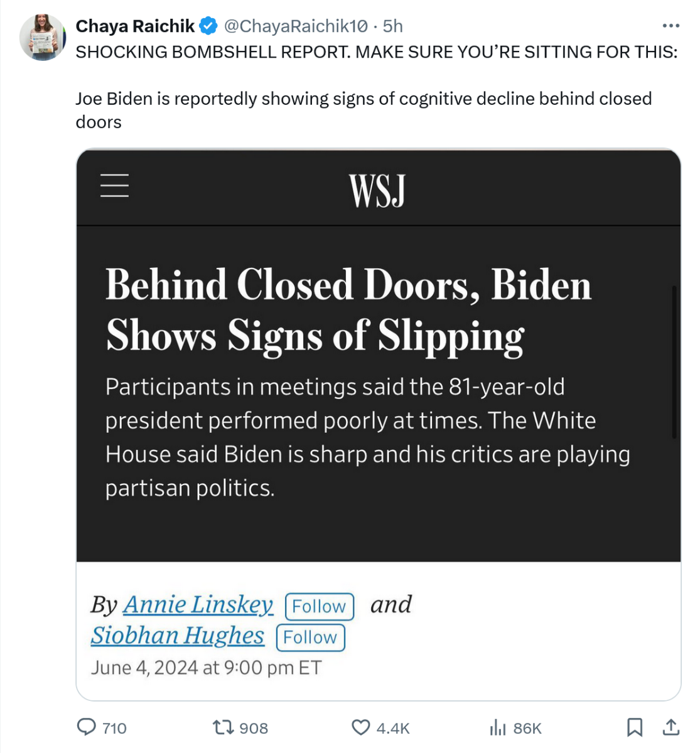Click the article headline about Biden slipping
The height and width of the screenshot is (753, 700).
(x=348, y=311)
